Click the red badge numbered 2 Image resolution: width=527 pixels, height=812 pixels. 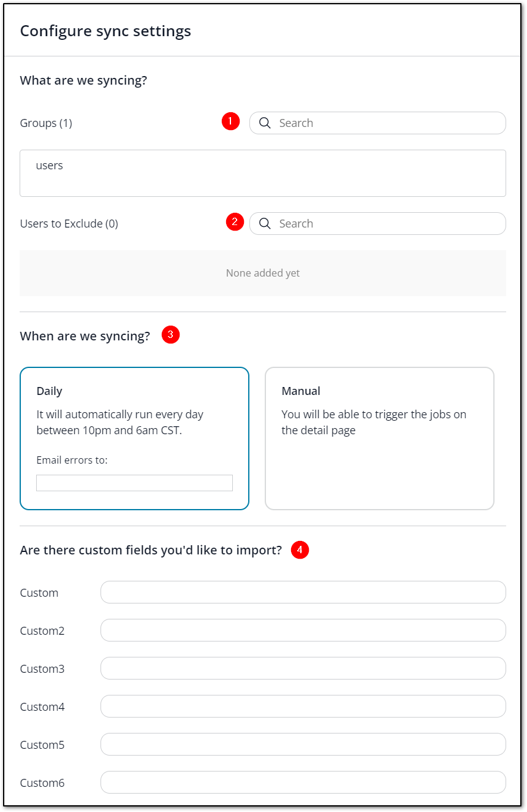pyautogui.click(x=235, y=222)
